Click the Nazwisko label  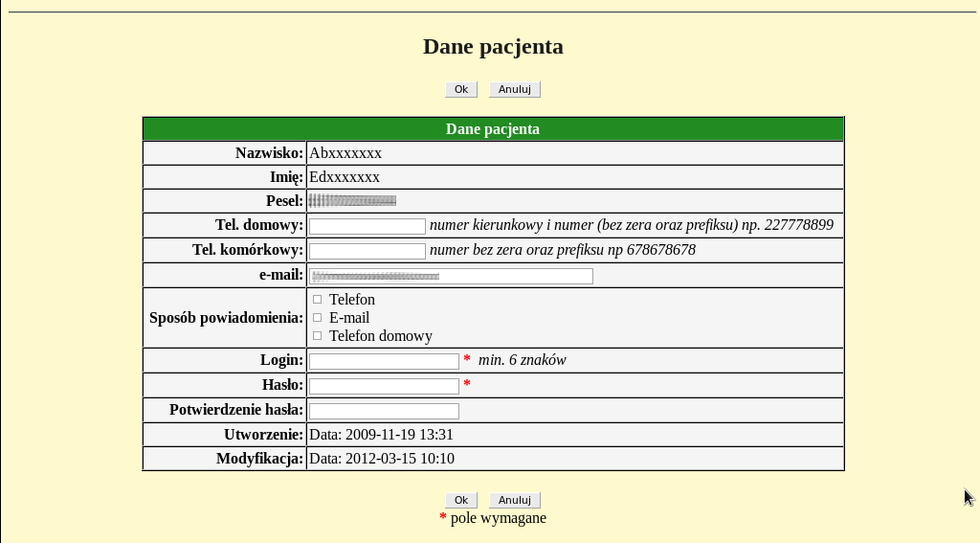click(269, 153)
